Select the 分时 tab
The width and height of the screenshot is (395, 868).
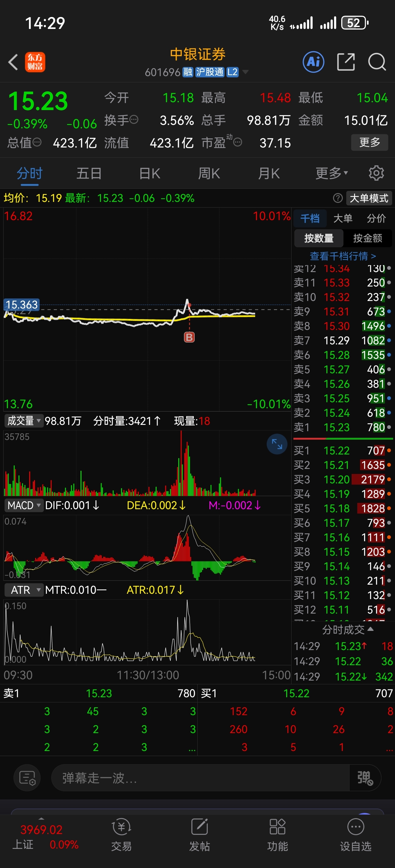pyautogui.click(x=30, y=173)
